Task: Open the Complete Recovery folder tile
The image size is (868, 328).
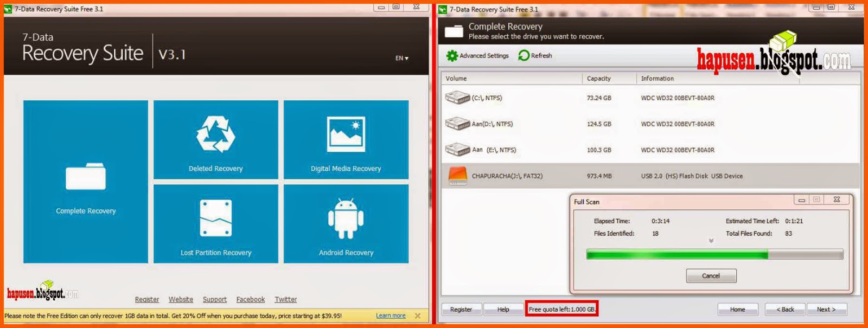Action: [x=86, y=182]
